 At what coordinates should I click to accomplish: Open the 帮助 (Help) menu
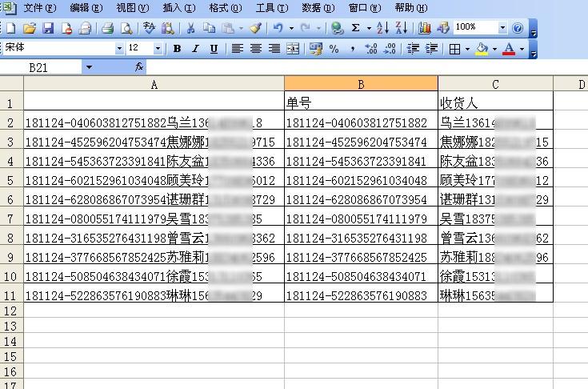(x=411, y=7)
